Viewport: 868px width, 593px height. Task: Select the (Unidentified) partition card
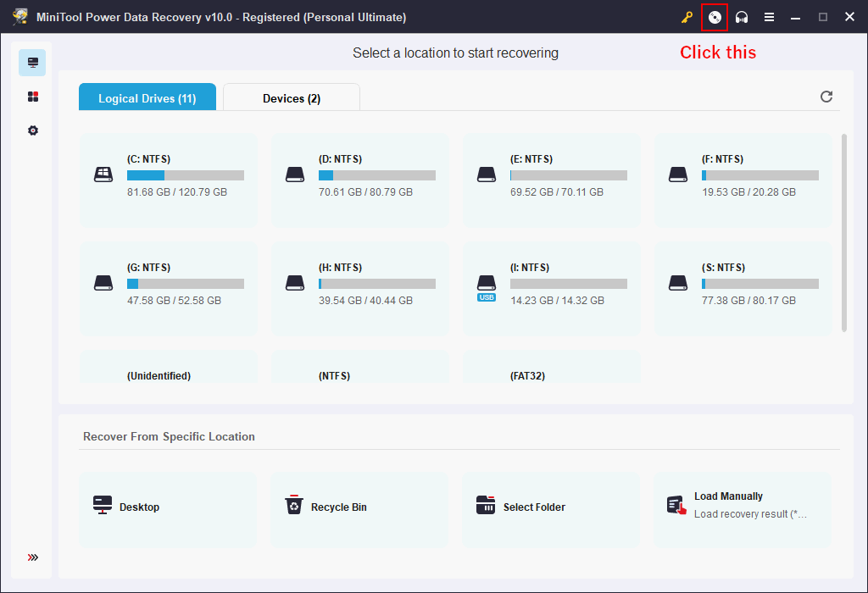[x=169, y=366]
